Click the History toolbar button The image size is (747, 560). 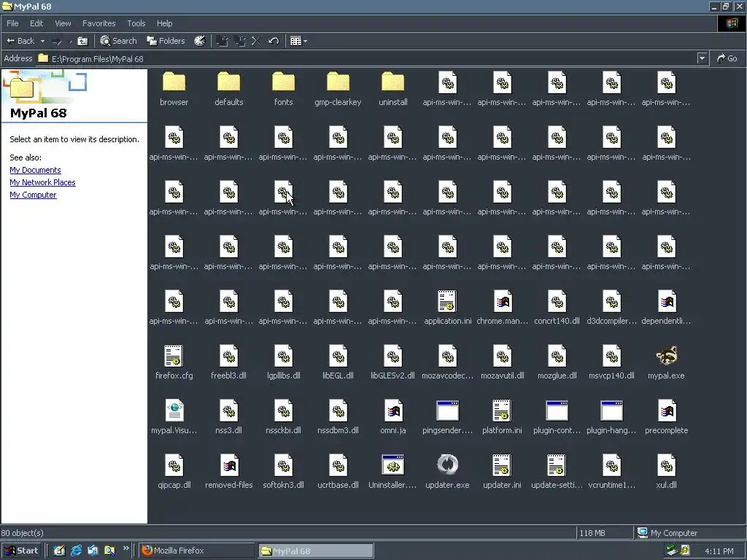point(200,41)
